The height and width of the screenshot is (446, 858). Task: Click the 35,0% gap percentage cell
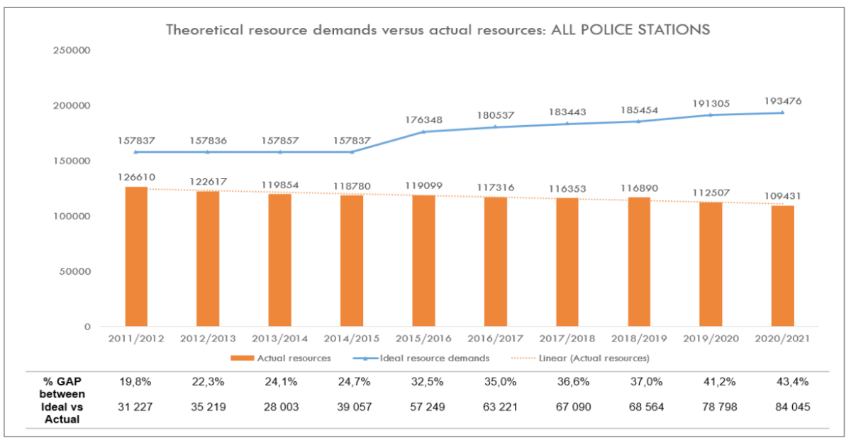coord(500,382)
